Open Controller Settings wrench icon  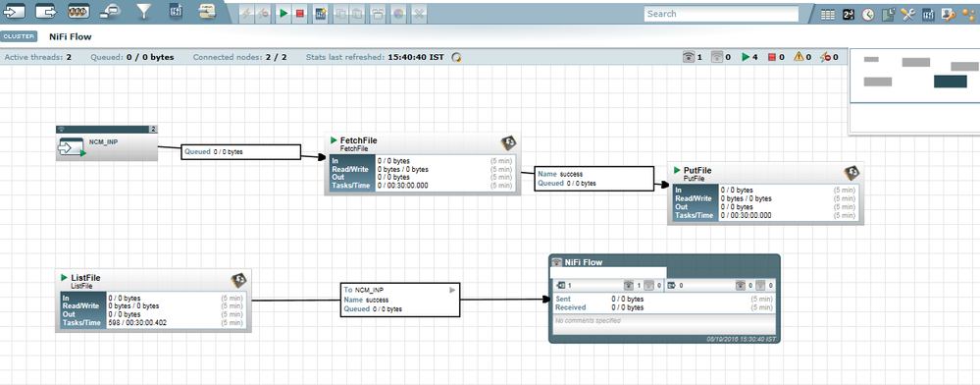(908, 15)
